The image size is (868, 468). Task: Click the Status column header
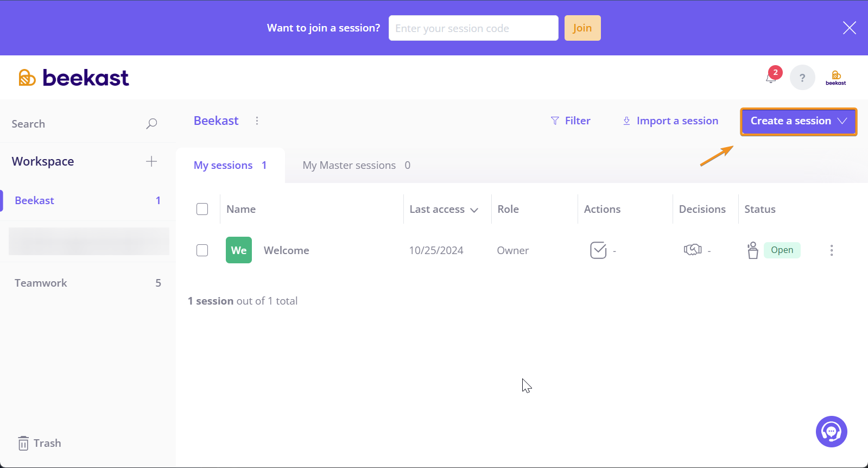(x=760, y=209)
